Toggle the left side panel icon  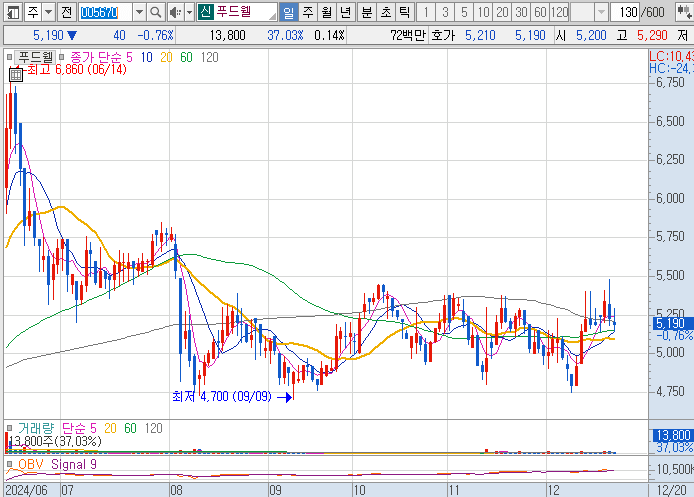(x=13, y=12)
